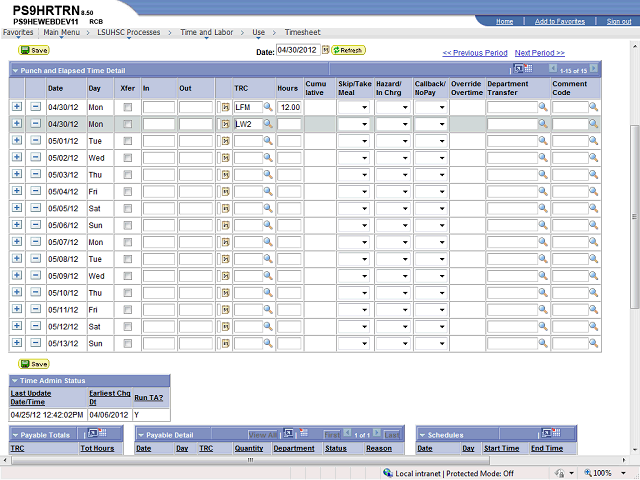Image resolution: width=640 pixels, height=480 pixels.
Task: Add a row after the 05/01/12 Tue entry
Action: (17, 141)
